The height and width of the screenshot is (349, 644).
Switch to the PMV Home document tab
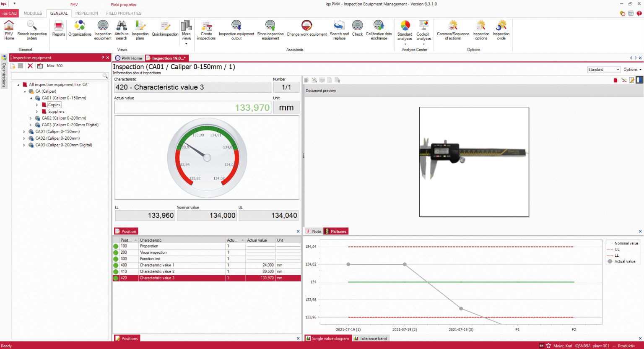click(x=129, y=58)
